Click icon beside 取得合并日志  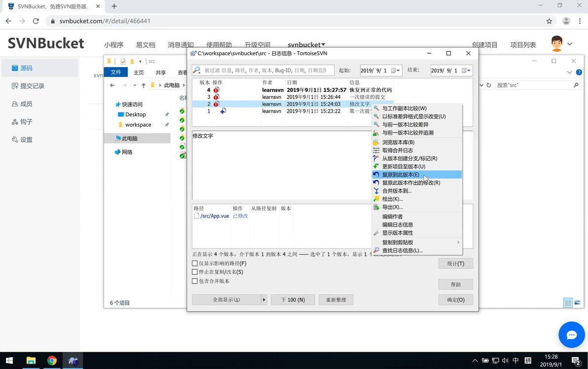coord(376,150)
